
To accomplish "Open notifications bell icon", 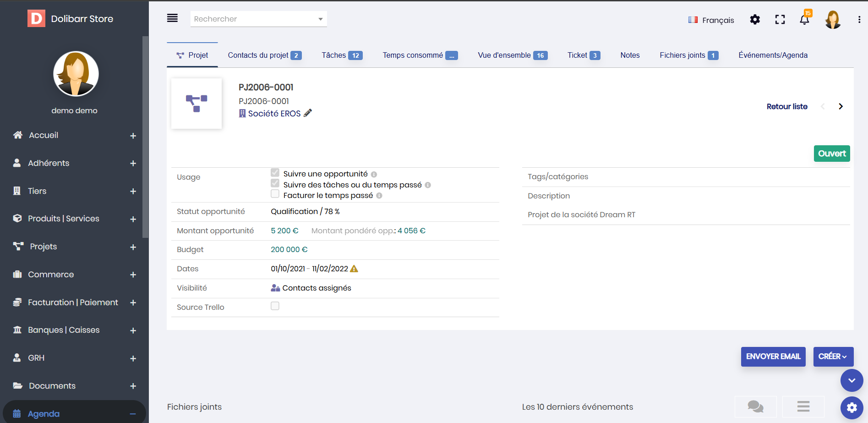I will click(x=804, y=20).
